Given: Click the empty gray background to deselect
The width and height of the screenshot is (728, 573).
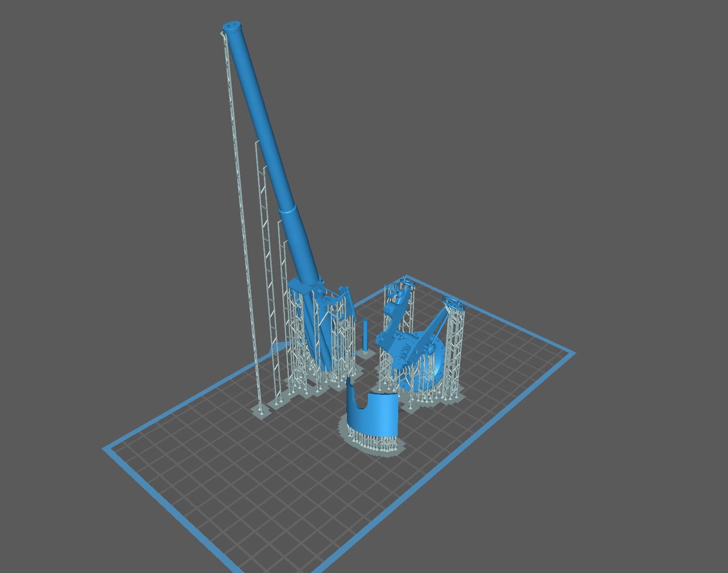Looking at the screenshot, I should (558, 140).
